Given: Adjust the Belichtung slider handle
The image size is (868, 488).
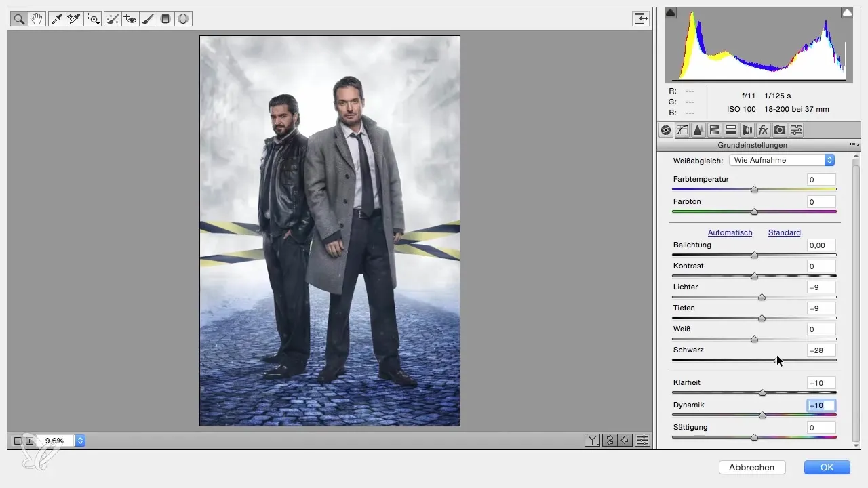Looking at the screenshot, I should point(754,255).
